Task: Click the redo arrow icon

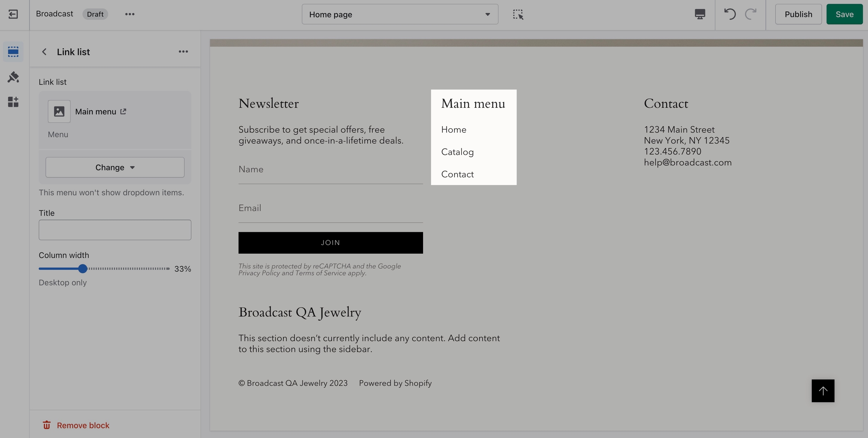Action: click(751, 14)
